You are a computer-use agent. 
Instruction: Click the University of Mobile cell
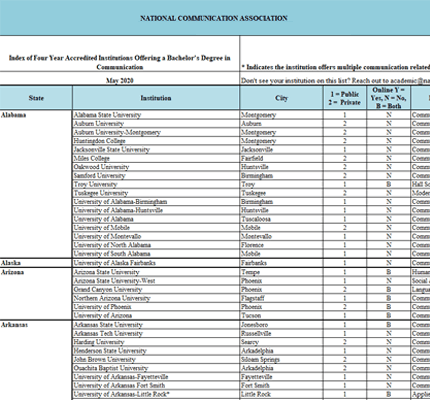click(x=156, y=228)
